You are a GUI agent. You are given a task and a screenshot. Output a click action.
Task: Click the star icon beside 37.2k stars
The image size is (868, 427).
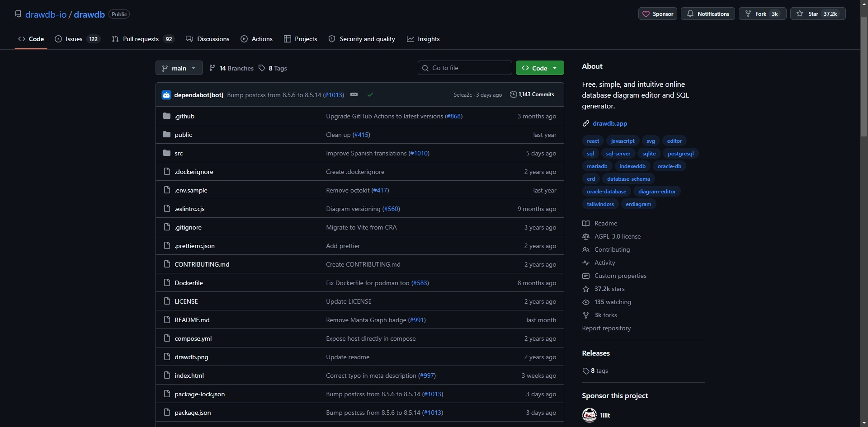[586, 289]
